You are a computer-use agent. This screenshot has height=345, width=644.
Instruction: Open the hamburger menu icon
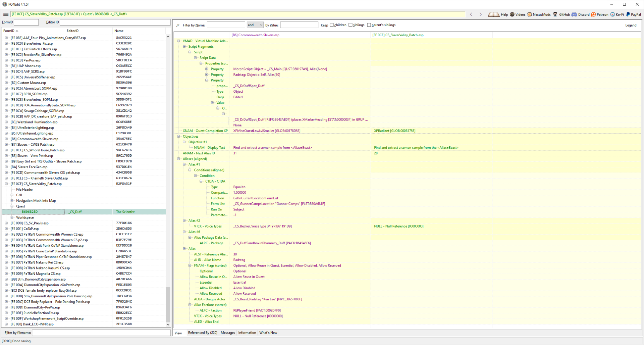[x=6, y=14]
